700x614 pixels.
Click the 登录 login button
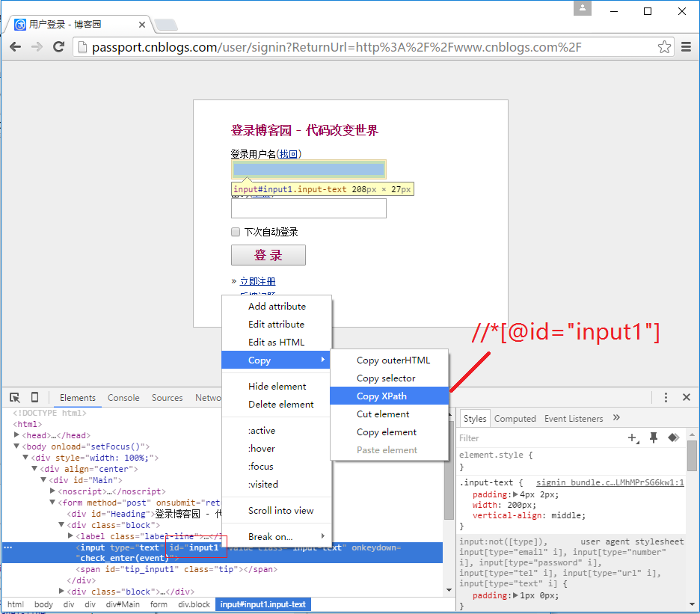coord(268,255)
